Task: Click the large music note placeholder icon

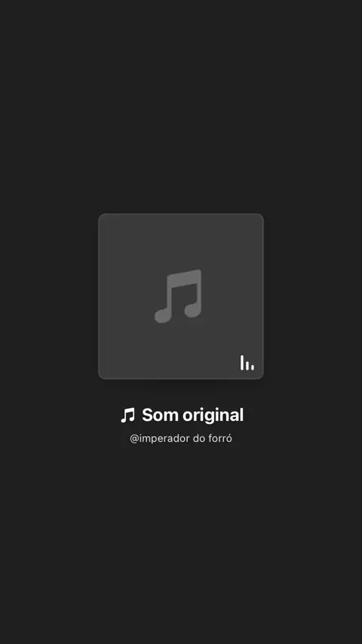Action: coord(178,296)
